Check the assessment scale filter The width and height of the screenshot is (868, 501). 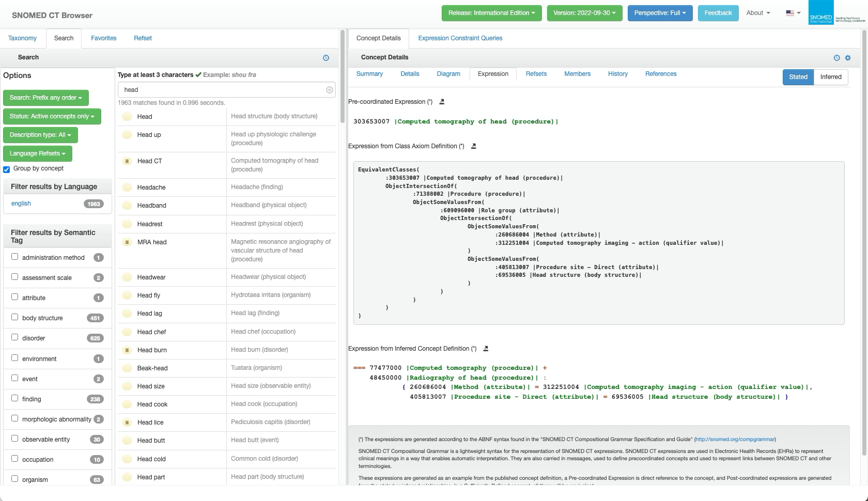[x=14, y=277]
